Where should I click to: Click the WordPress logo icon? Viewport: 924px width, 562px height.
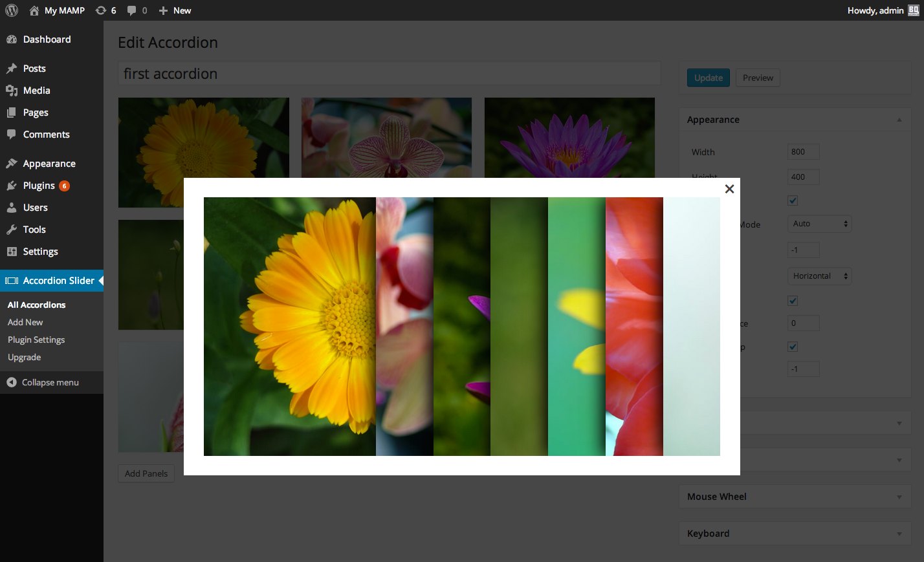[12, 10]
